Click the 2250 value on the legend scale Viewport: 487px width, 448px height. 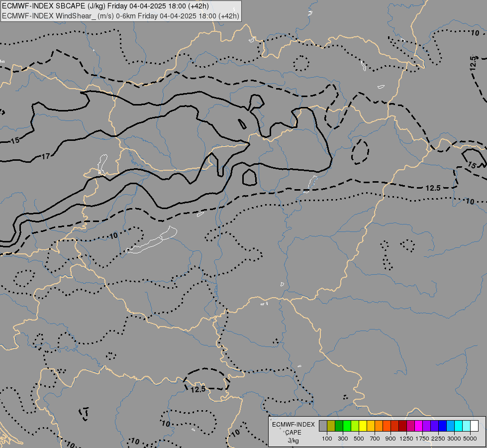[x=438, y=439]
